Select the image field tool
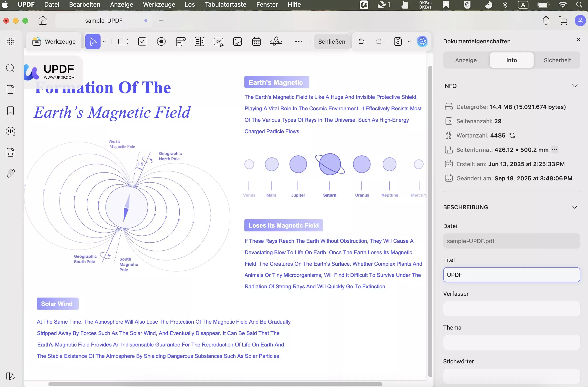 tap(238, 41)
